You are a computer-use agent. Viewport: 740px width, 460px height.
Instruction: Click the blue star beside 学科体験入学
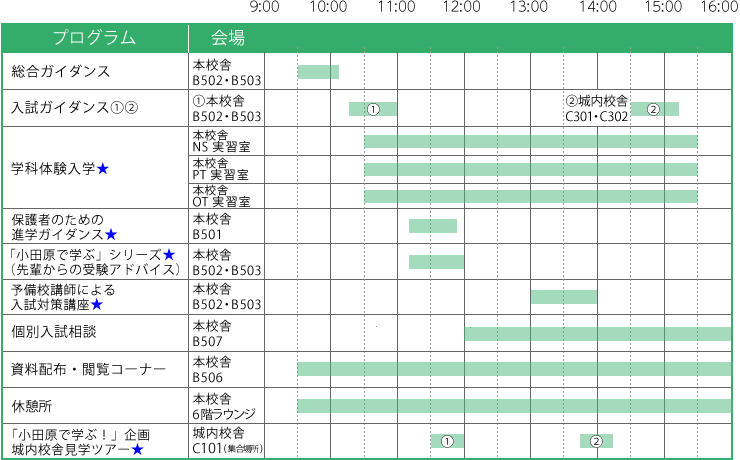pos(103,169)
